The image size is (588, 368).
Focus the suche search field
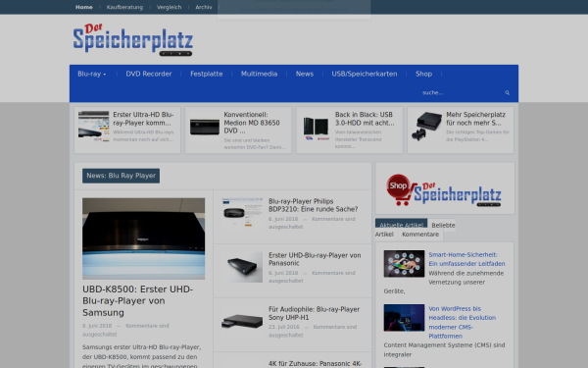click(462, 93)
